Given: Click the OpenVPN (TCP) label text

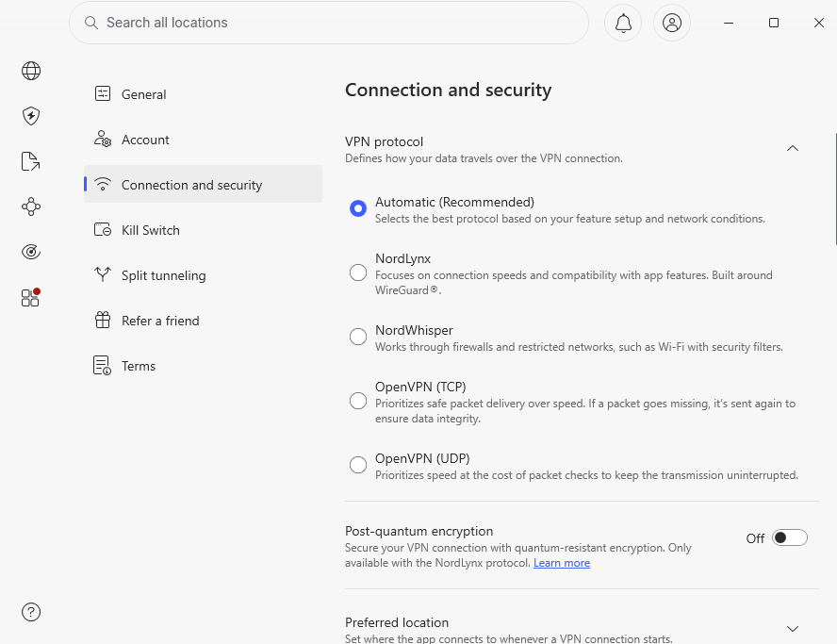Looking at the screenshot, I should point(420,387).
